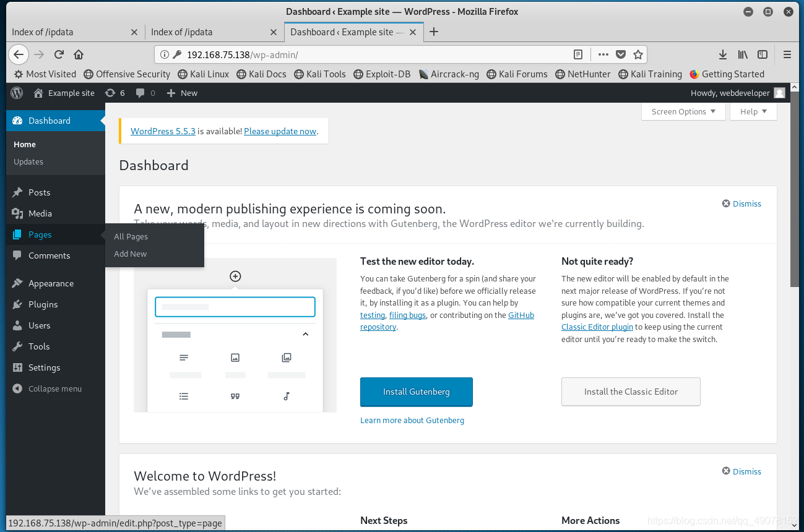
Task: Dismiss the Welcome to WordPress panel
Action: click(741, 471)
